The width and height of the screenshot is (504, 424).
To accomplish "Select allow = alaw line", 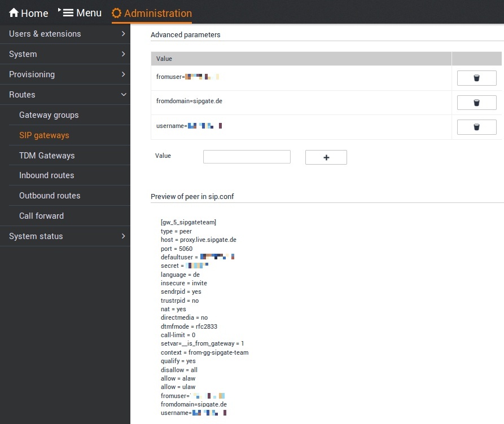I will [178, 378].
